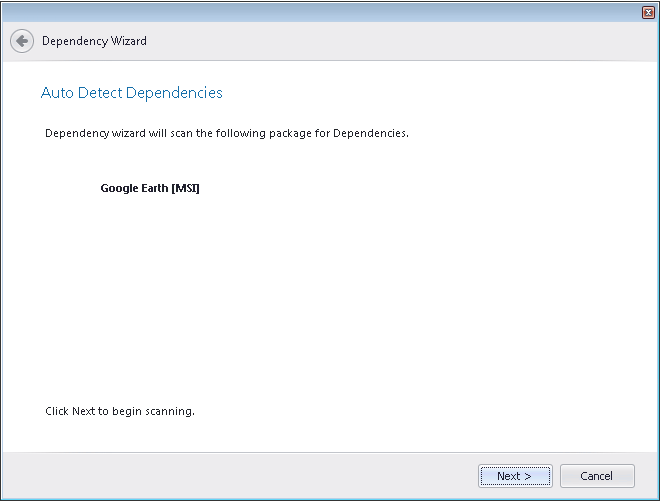Screen dimensions: 661x502
Task: Click the 'Click Next to begin scanning' text
Action: click(119, 411)
